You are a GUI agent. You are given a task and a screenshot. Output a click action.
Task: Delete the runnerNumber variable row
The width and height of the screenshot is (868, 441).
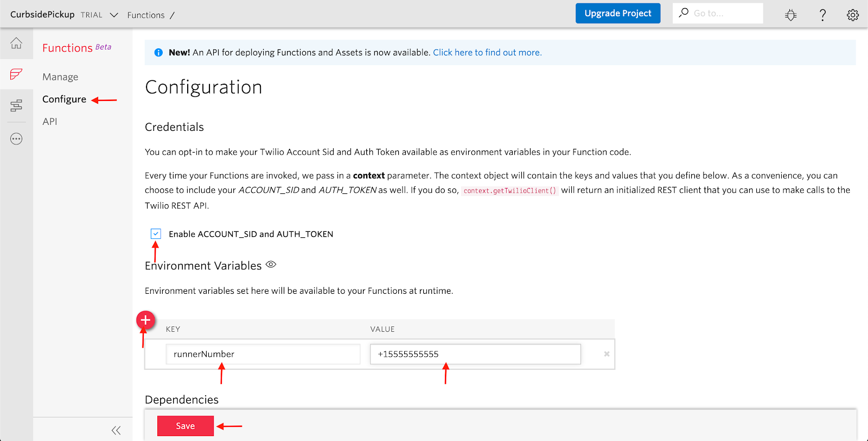point(607,354)
